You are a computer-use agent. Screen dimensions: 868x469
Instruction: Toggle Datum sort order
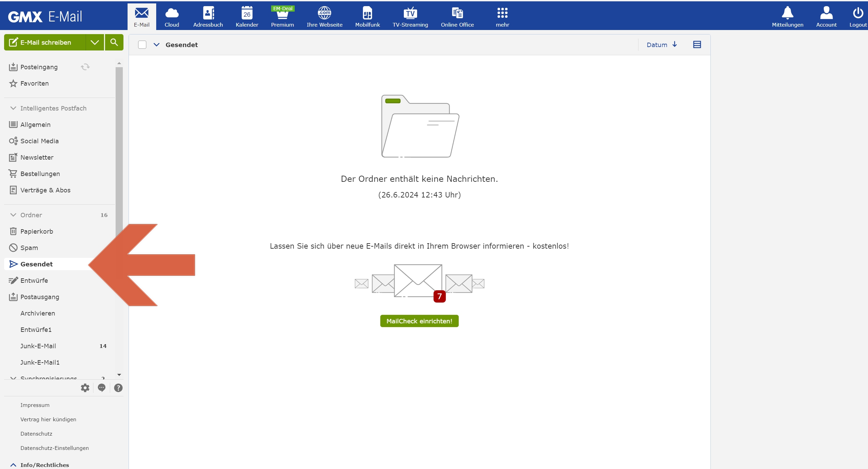coord(661,45)
